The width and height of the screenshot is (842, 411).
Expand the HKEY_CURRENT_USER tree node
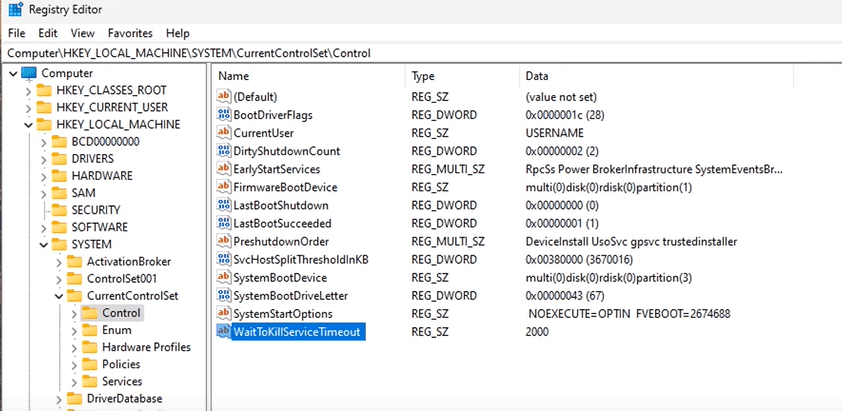[26, 107]
